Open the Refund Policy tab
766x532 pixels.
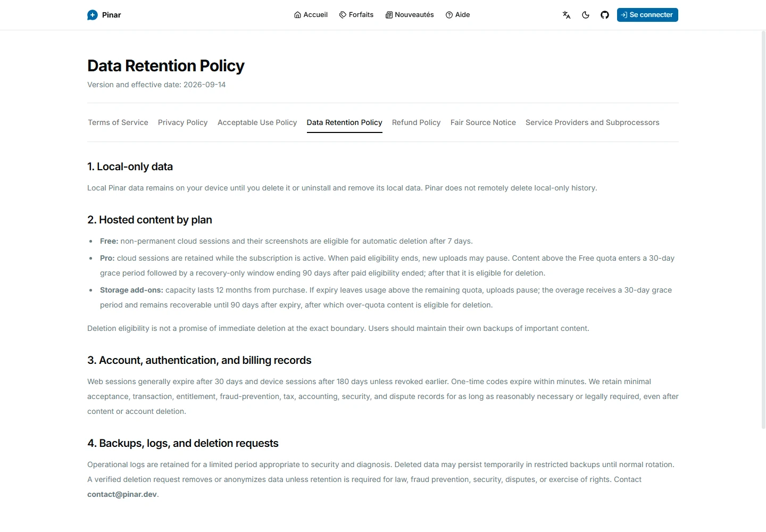click(x=417, y=122)
